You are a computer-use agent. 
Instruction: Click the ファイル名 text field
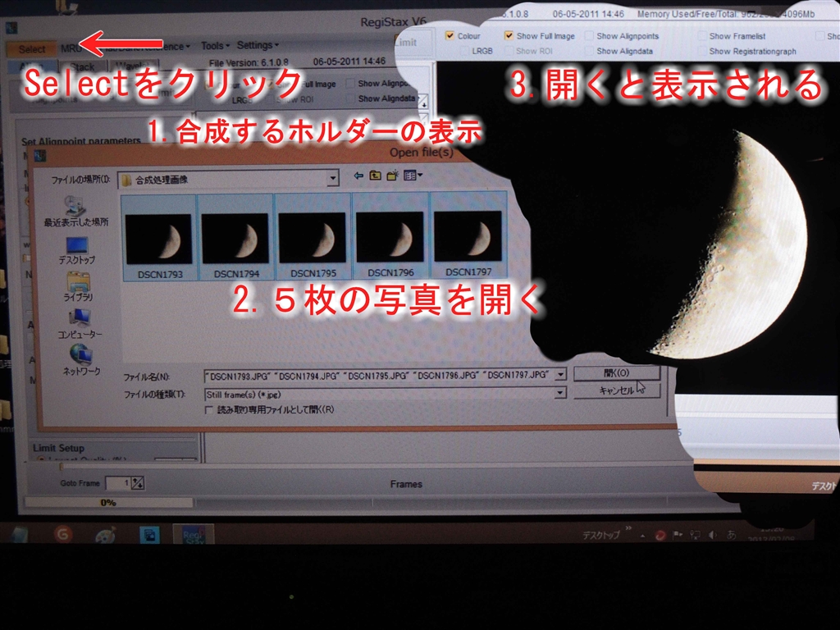pyautogui.click(x=379, y=376)
